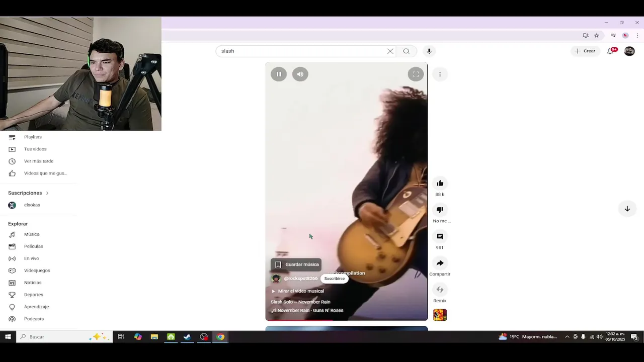Viewport: 644px width, 362px height.
Task: Open Videos que me gustan list
Action: pyautogui.click(x=39, y=173)
